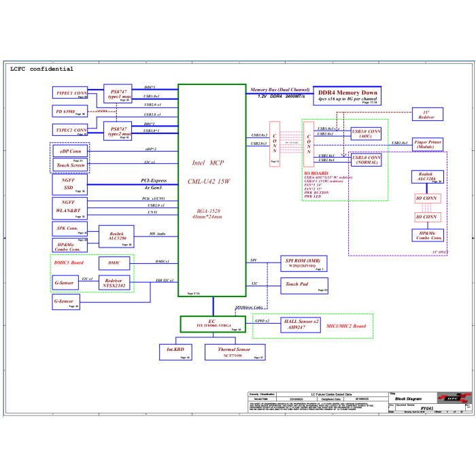The image size is (476, 476).
Task: Click the "Memory Bus (Dual Channel)" label
Action: 280,90
